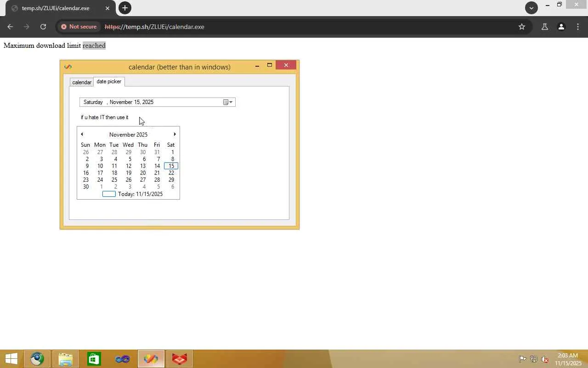Reload the browser page
The width and height of the screenshot is (588, 368).
pyautogui.click(x=43, y=27)
